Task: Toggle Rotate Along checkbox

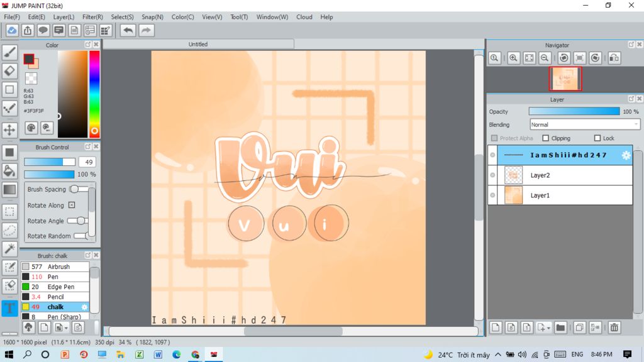Action: click(x=72, y=205)
